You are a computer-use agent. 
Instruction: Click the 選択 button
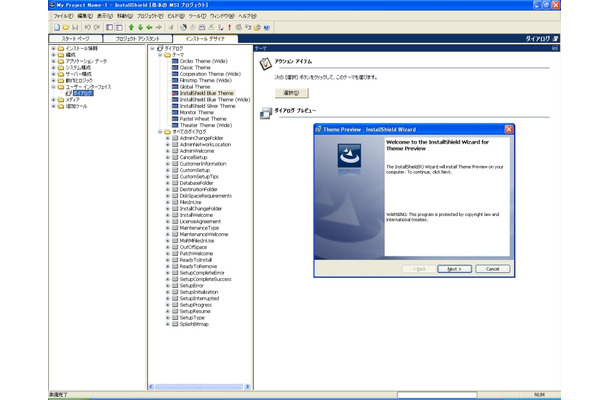[x=291, y=93]
